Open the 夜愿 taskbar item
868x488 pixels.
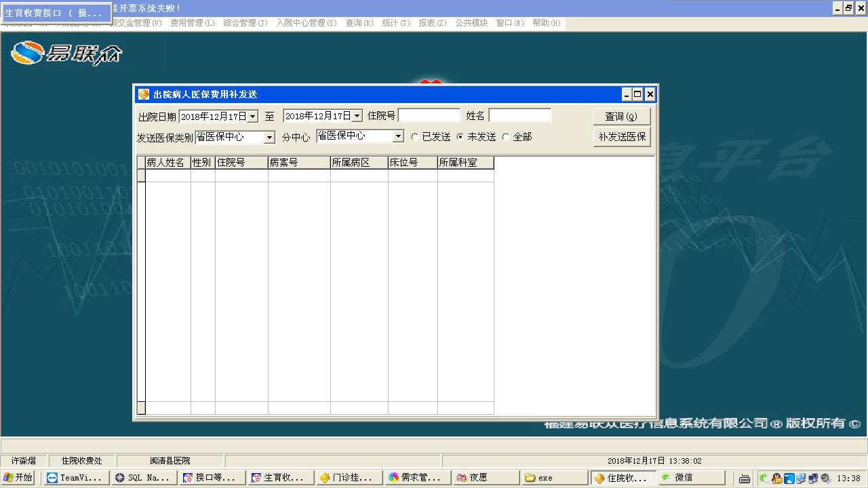coord(485,478)
